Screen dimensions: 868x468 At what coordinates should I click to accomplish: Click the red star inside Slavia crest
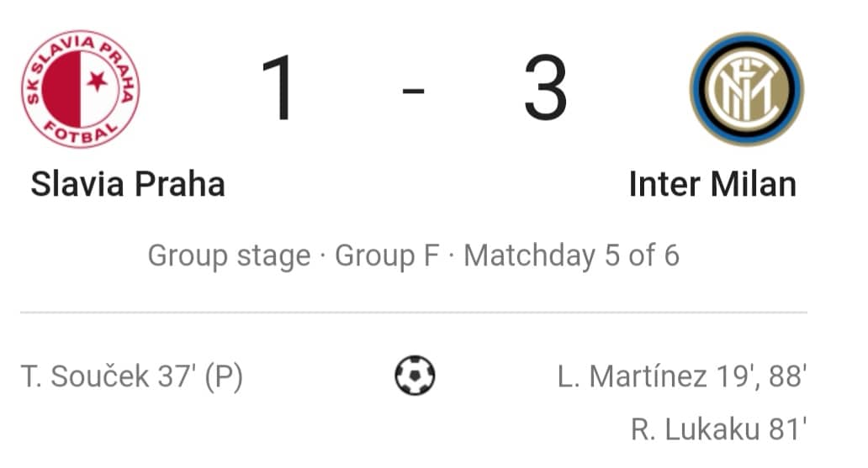click(98, 81)
